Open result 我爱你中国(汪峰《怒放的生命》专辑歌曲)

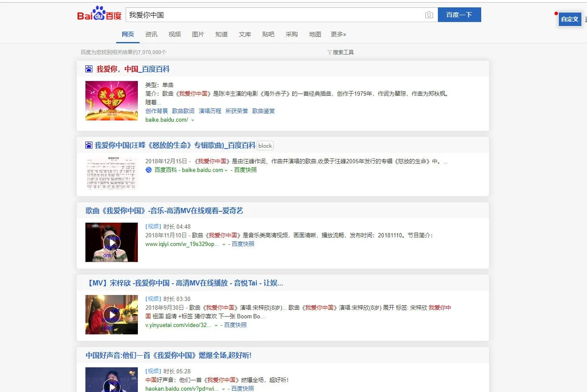[x=175, y=145]
